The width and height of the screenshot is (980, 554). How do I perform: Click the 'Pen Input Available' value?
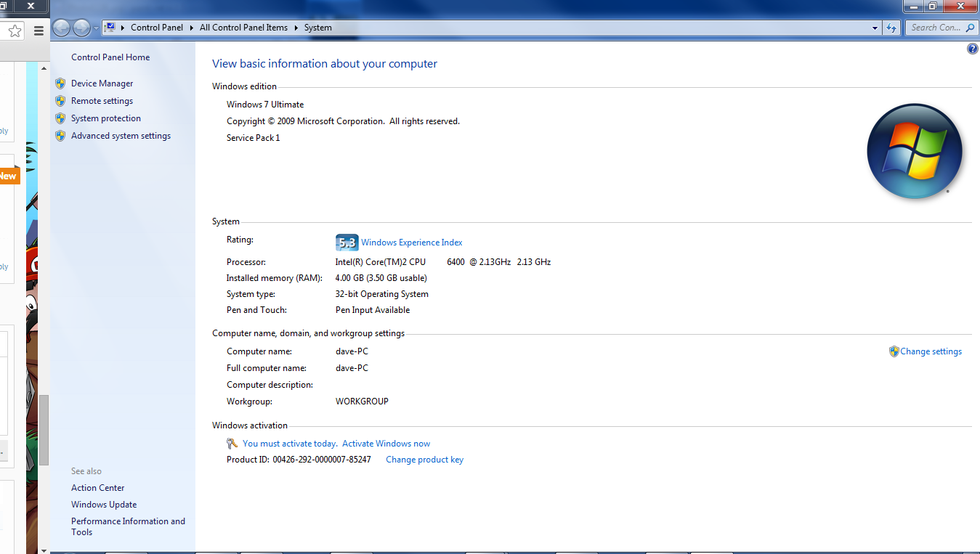373,310
